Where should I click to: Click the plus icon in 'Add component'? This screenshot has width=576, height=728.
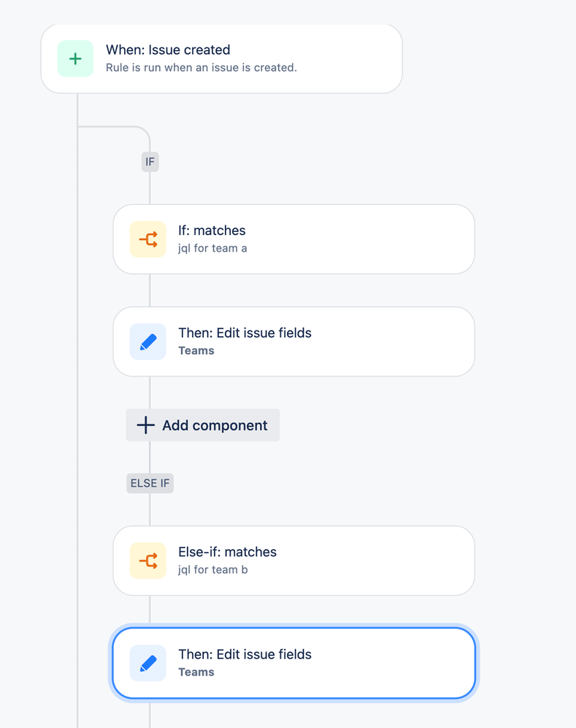(145, 425)
